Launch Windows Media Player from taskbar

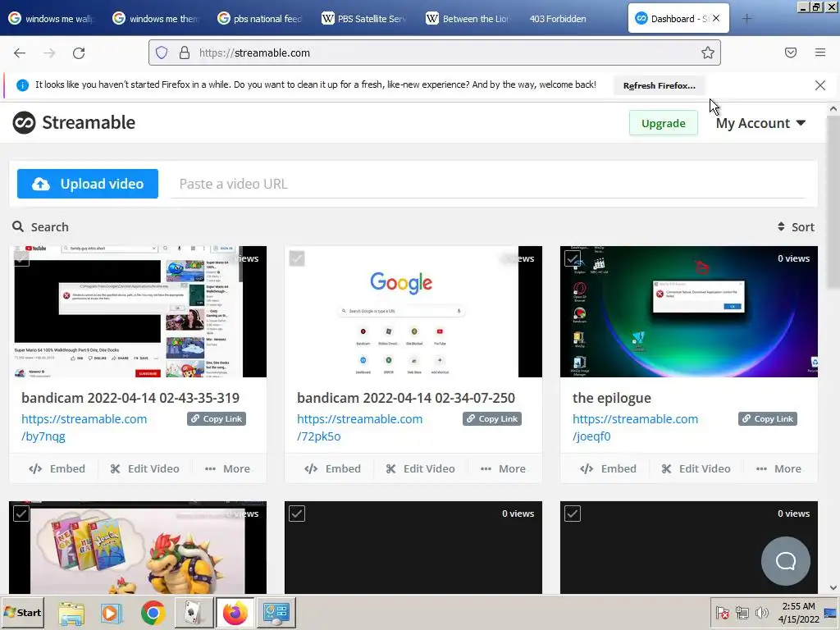pos(112,613)
